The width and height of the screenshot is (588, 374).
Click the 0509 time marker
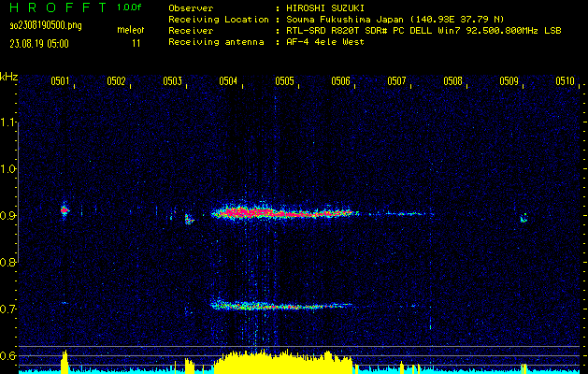(x=509, y=81)
